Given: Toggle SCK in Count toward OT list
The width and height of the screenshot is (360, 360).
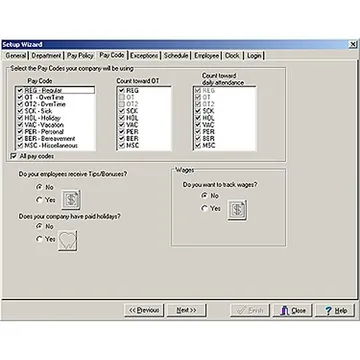Looking at the screenshot, I should (x=122, y=111).
